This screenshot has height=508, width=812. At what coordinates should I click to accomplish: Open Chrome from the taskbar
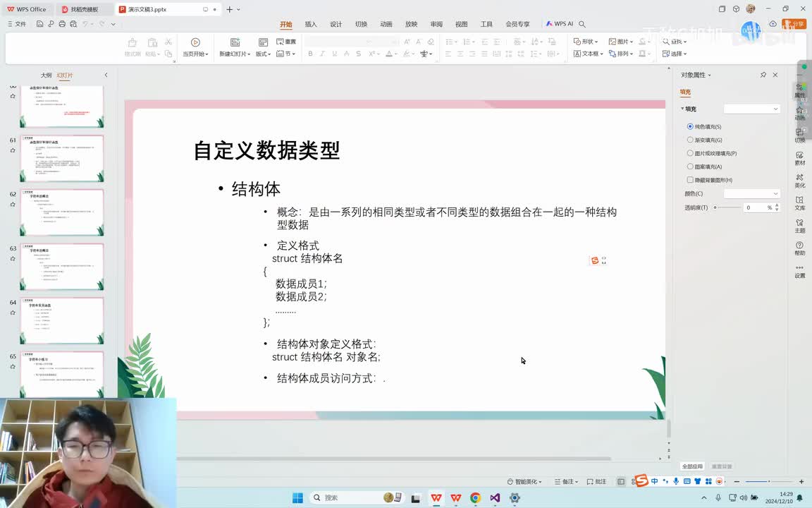475,497
